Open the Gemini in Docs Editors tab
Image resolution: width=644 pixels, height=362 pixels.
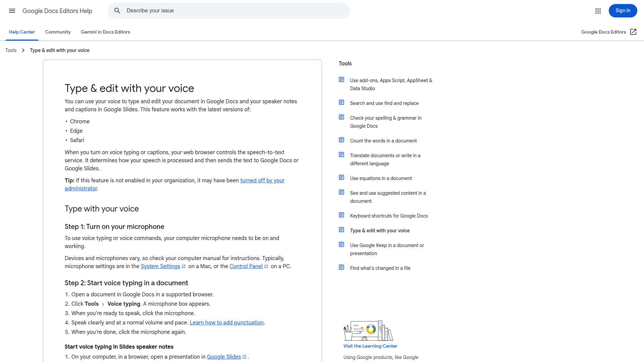pyautogui.click(x=105, y=32)
